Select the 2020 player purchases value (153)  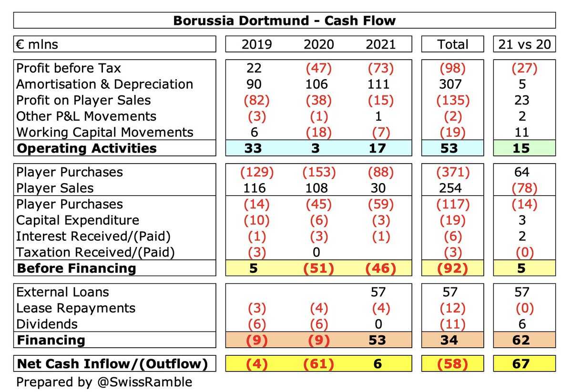tap(319, 172)
